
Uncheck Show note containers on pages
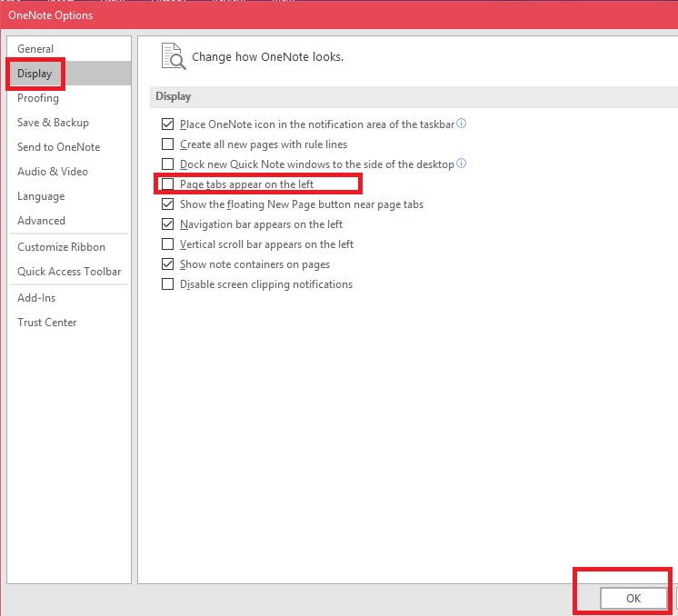coord(167,264)
